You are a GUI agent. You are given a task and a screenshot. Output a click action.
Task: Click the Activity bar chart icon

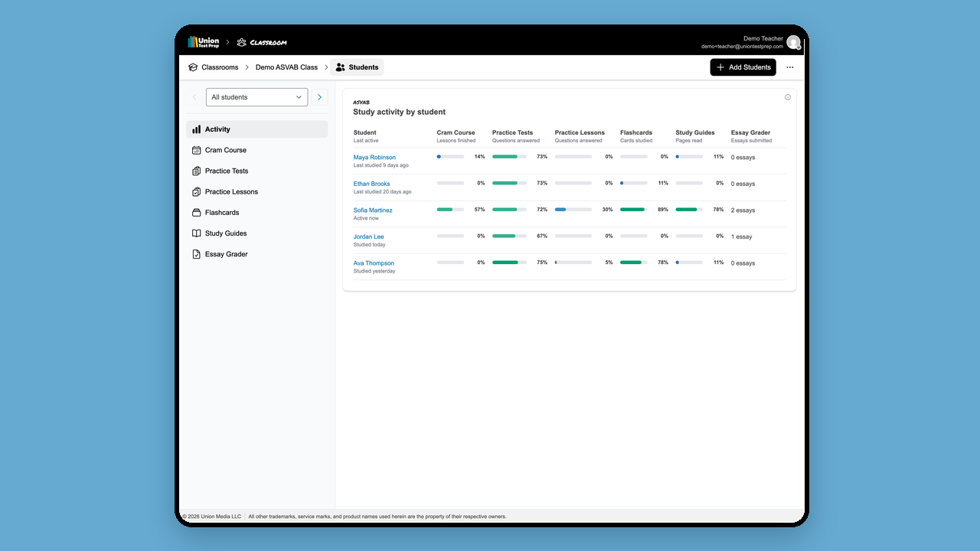coord(197,129)
